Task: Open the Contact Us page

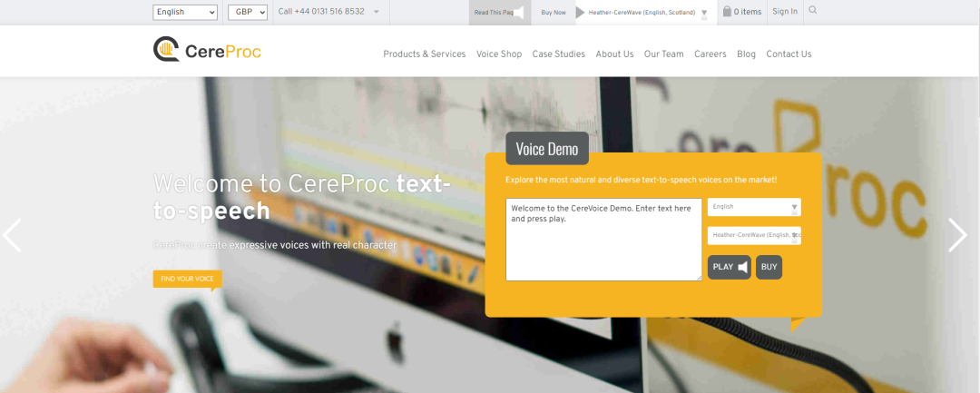Action: click(789, 54)
